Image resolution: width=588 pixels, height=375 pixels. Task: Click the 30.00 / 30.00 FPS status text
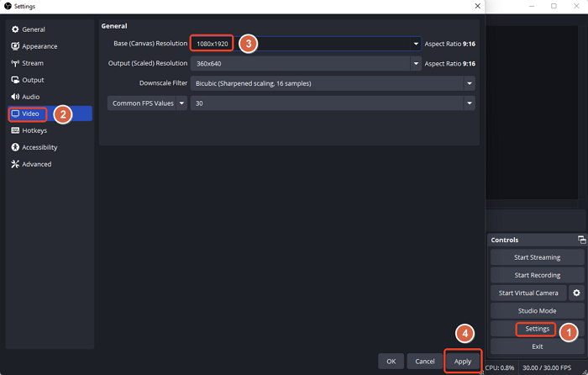click(547, 368)
